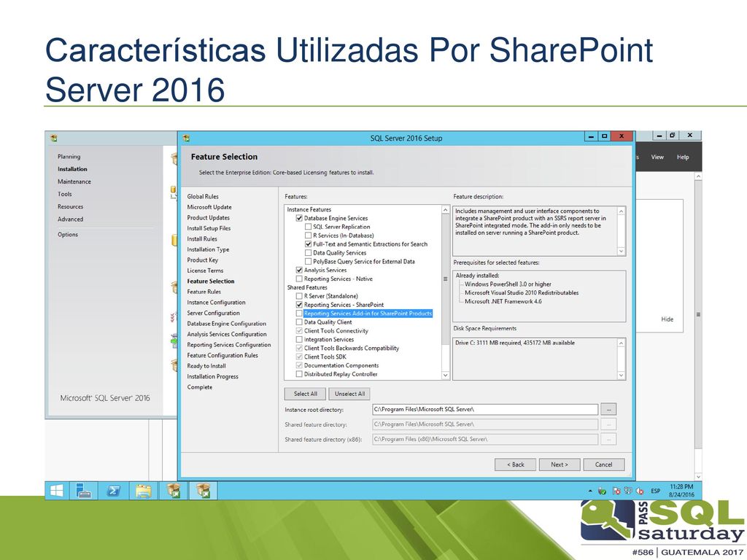Check SQL Server Replication
Viewport: 747px width, 560px height.
[309, 227]
